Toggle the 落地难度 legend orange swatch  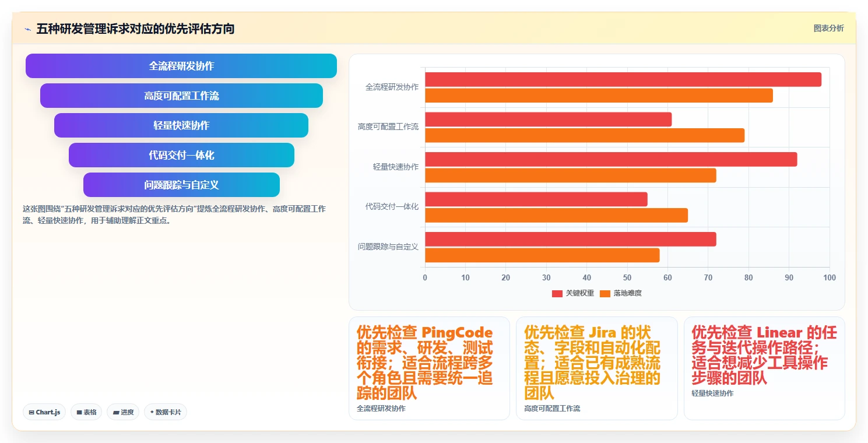pos(605,293)
